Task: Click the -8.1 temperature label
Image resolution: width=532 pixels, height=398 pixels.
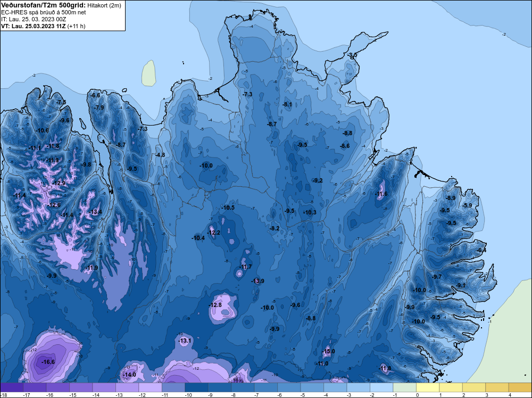Action: [287, 104]
